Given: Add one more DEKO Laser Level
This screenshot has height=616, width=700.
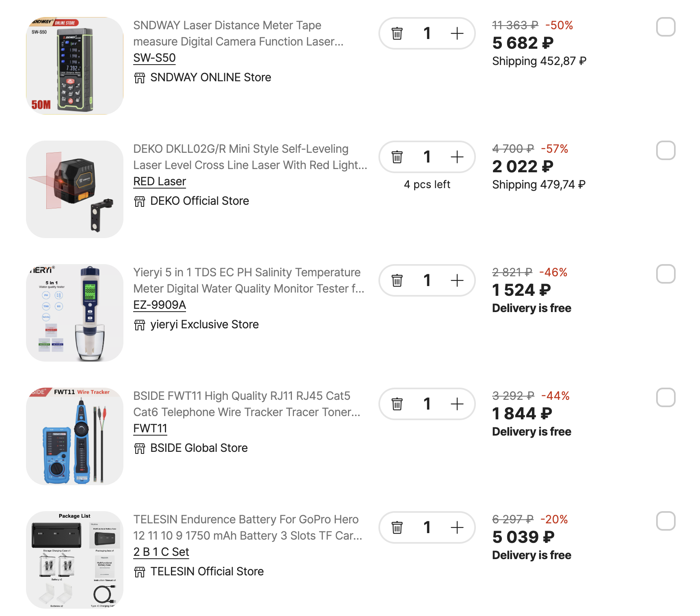Looking at the screenshot, I should pos(457,157).
